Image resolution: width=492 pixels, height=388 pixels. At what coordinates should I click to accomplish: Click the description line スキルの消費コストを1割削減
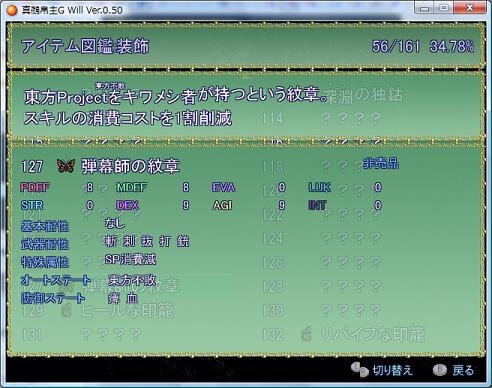pos(128,118)
